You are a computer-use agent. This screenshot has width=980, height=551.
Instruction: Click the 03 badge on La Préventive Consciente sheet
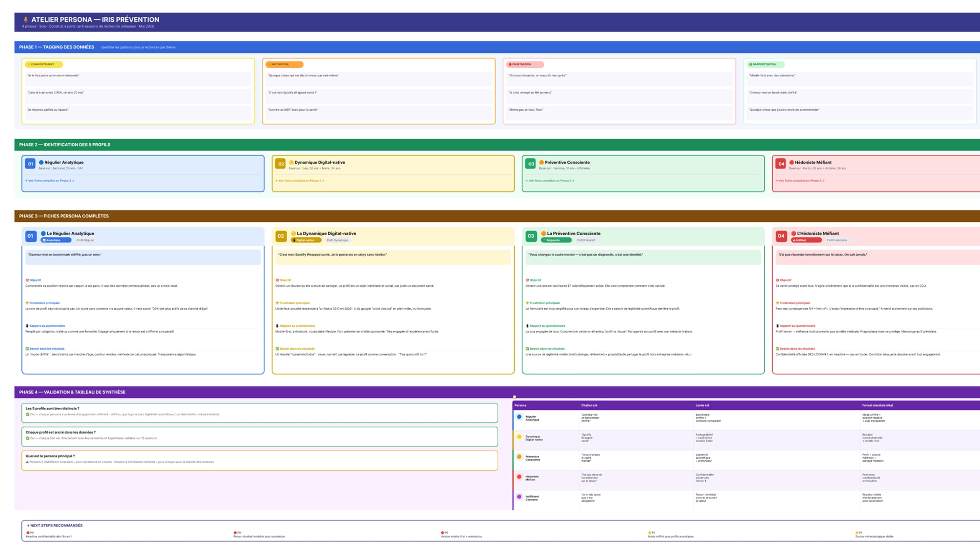click(531, 236)
